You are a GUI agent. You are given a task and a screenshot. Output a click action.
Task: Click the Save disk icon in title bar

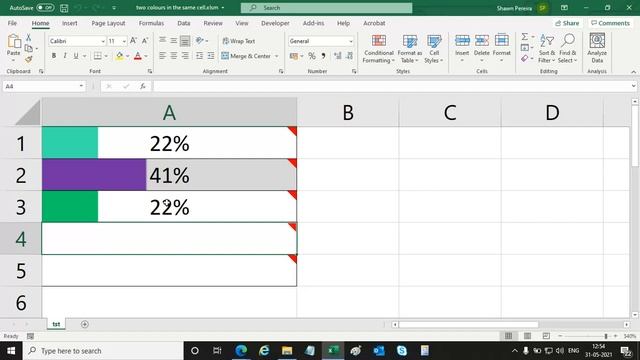click(x=64, y=8)
